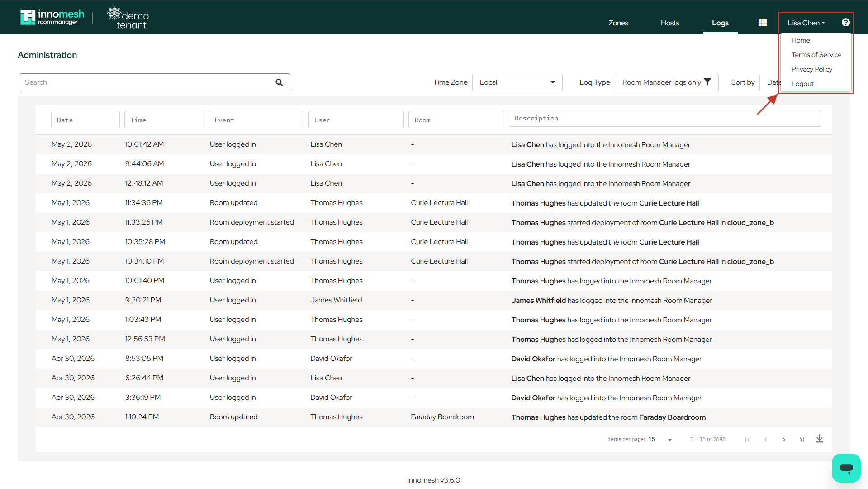868x489 pixels.
Task: Go to the previous page of logs
Action: point(766,440)
